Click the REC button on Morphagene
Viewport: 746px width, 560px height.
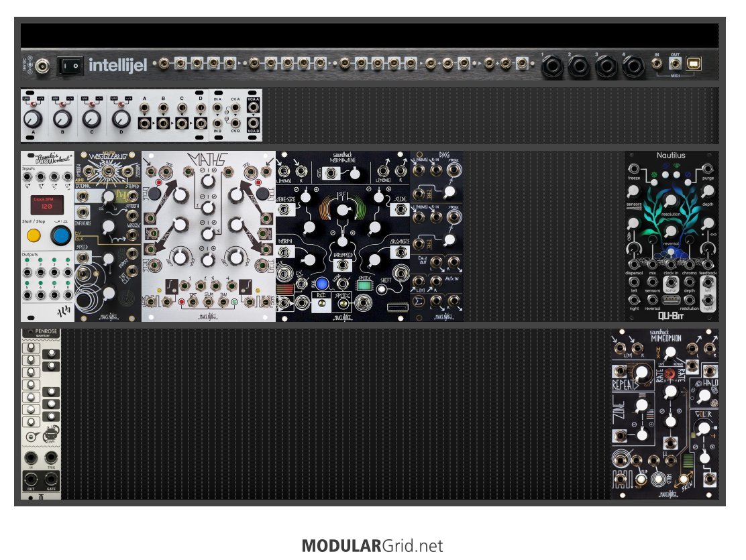(321, 304)
